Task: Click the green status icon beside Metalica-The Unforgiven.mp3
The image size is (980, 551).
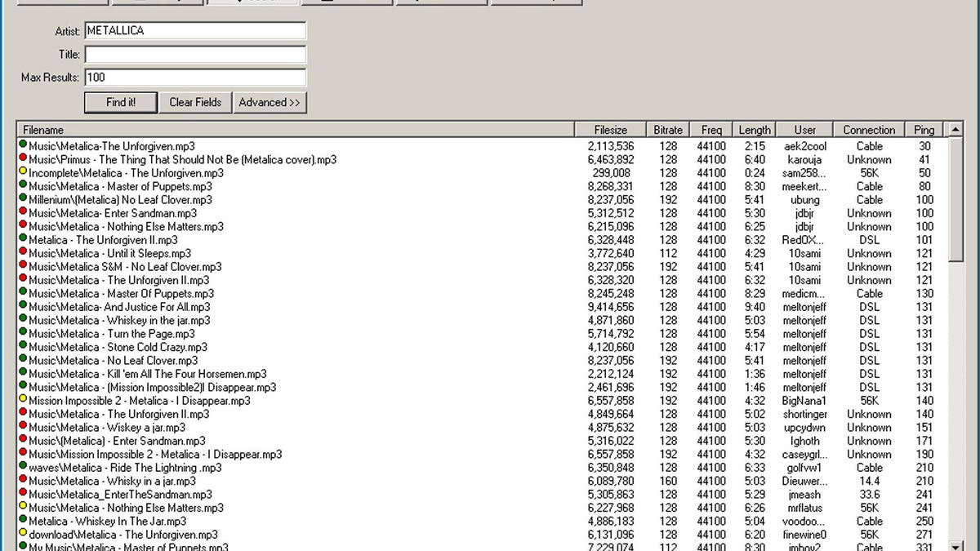Action: [24, 145]
